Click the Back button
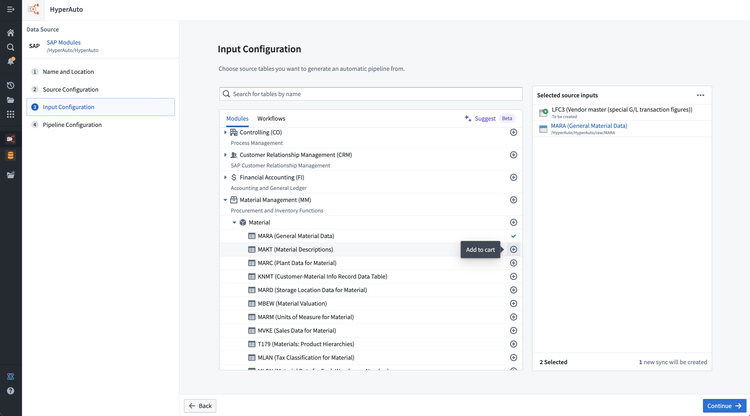Viewport: 750px width, 416px height. pos(200,406)
